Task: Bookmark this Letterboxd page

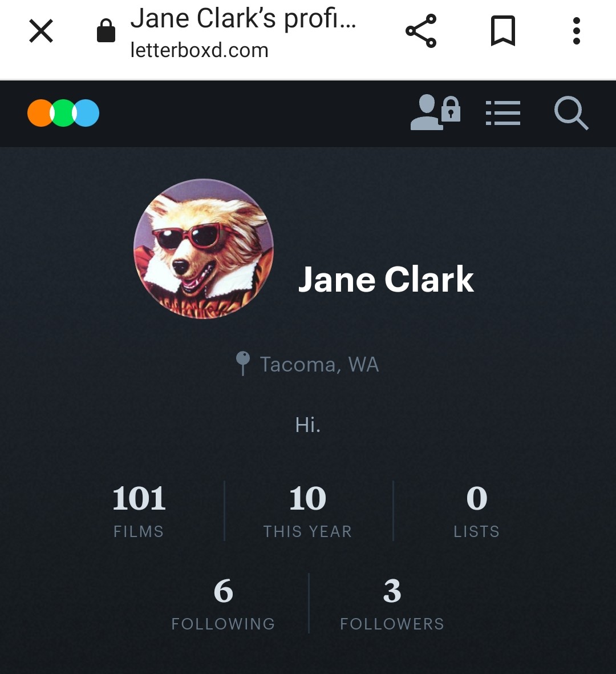Action: 503,31
